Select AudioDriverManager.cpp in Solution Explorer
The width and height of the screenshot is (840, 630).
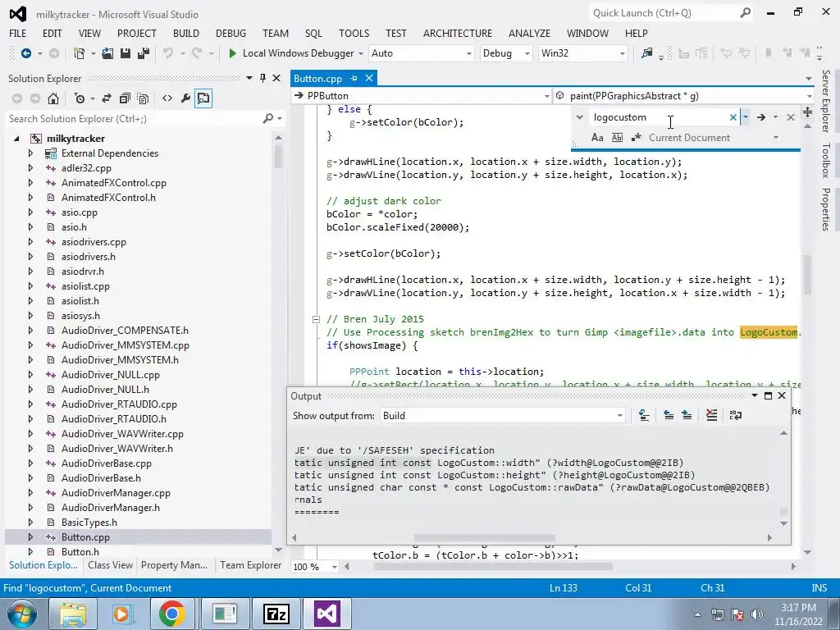pos(116,493)
